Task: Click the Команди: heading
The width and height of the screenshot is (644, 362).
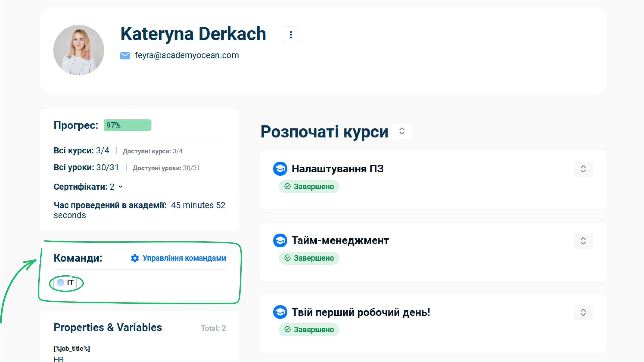Action: coord(78,258)
